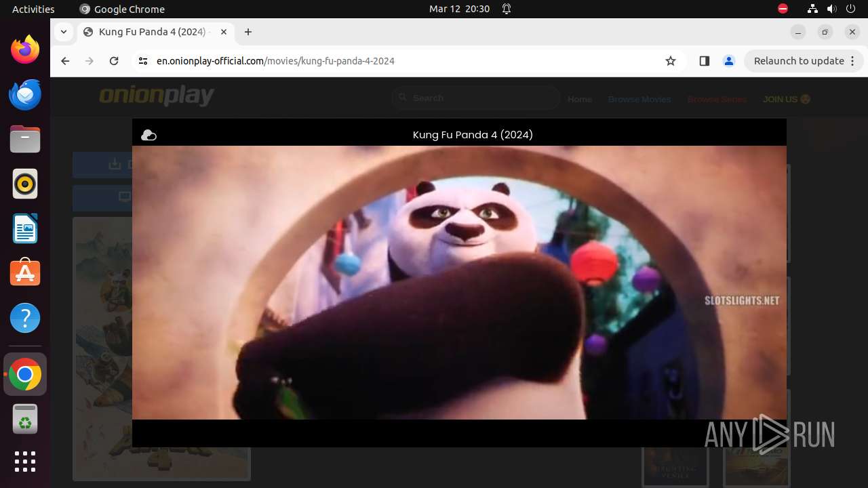
Task: Open the power icon system menu
Action: click(x=851, y=9)
